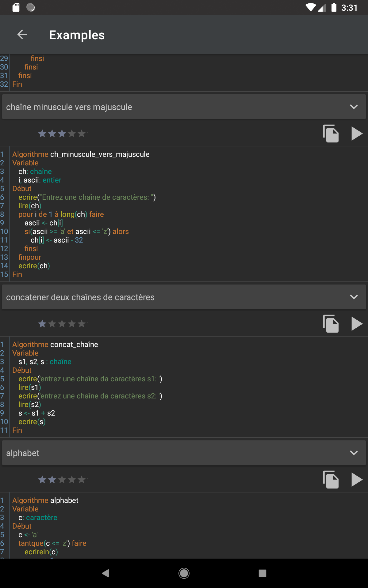Viewport: 368px width, 588px height.
Task: Tap line 'Algorithme concat_chaîne'
Action: click(x=55, y=345)
